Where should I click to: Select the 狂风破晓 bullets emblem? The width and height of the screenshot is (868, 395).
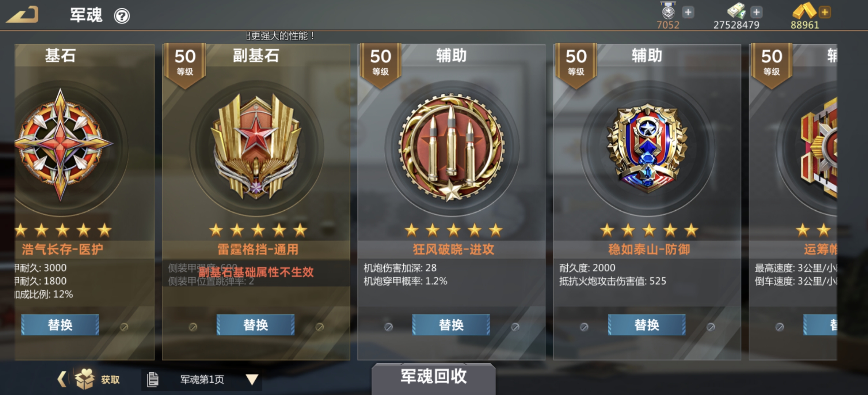452,147
